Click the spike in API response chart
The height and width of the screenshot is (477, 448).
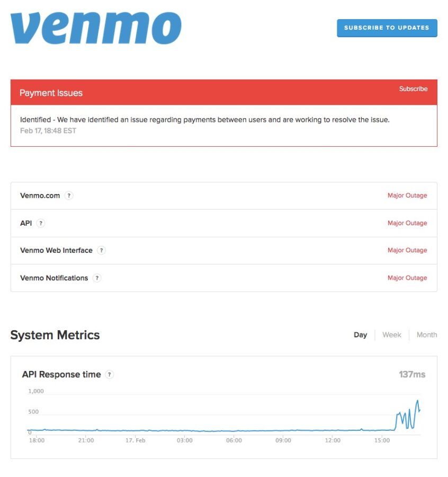click(417, 402)
